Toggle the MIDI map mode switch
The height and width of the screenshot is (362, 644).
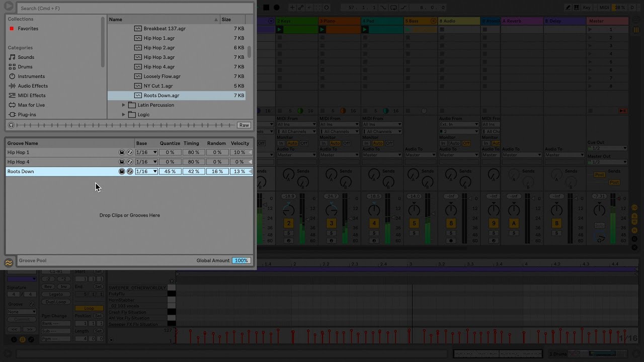click(604, 8)
